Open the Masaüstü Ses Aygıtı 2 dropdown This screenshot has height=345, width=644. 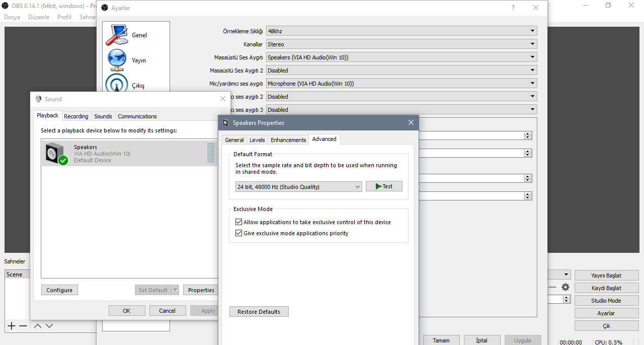click(401, 71)
